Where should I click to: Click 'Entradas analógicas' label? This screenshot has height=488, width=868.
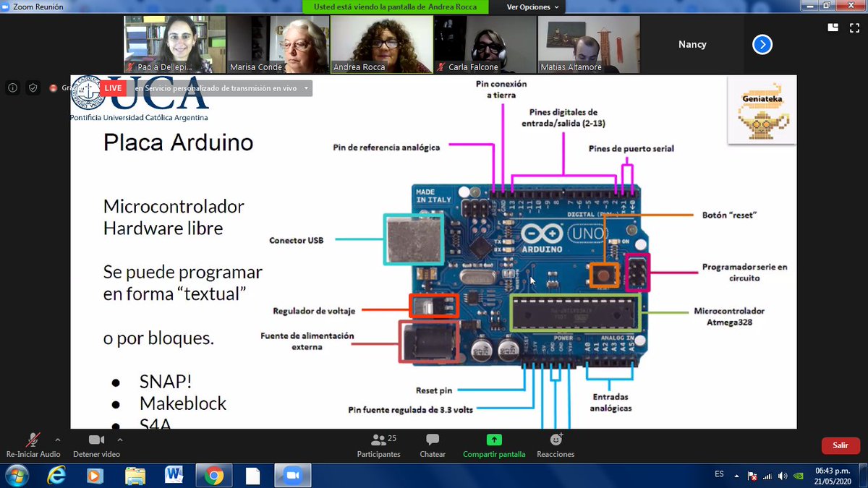point(611,403)
